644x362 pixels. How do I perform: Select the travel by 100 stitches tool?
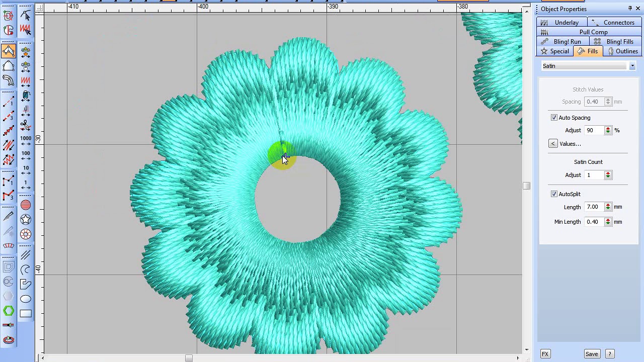click(x=26, y=155)
